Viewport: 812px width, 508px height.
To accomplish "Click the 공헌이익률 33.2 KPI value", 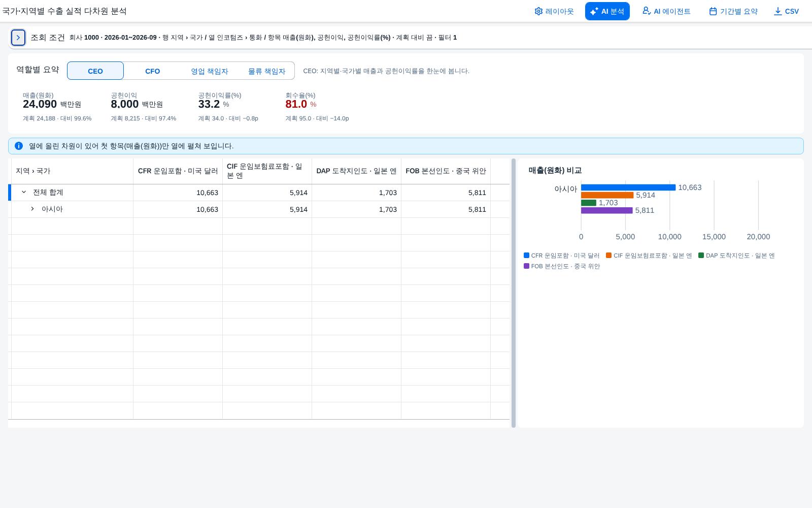I will (209, 104).
